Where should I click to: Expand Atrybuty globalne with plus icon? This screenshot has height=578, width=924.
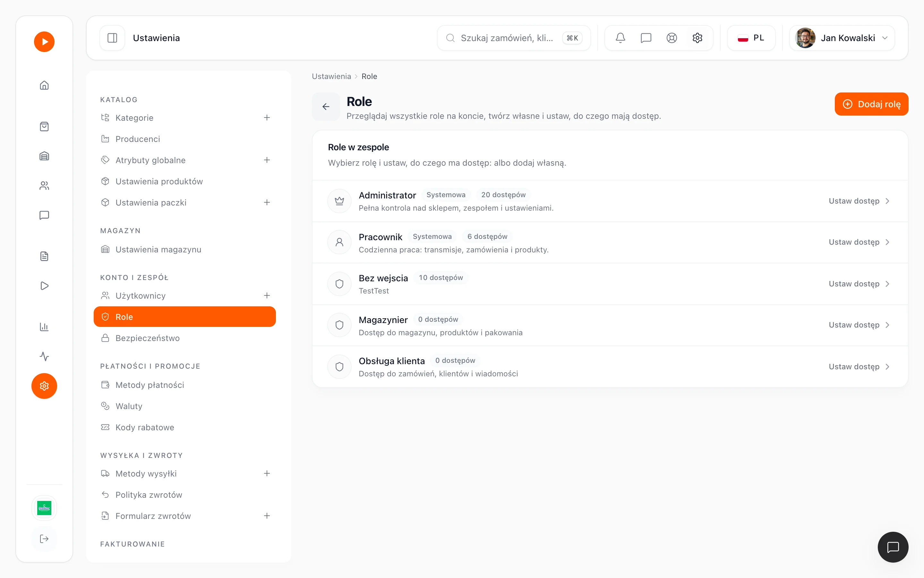point(267,160)
